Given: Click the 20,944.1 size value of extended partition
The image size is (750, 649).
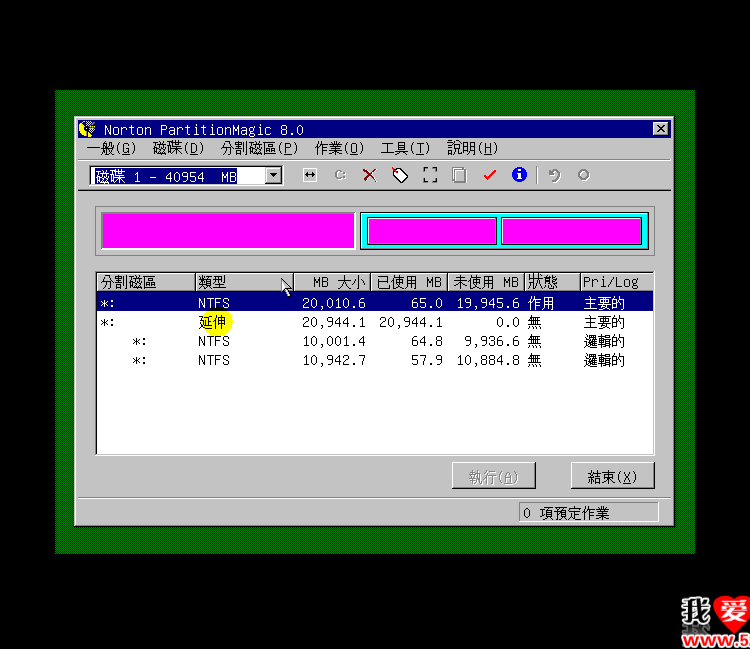Looking at the screenshot, I should click(x=334, y=322).
